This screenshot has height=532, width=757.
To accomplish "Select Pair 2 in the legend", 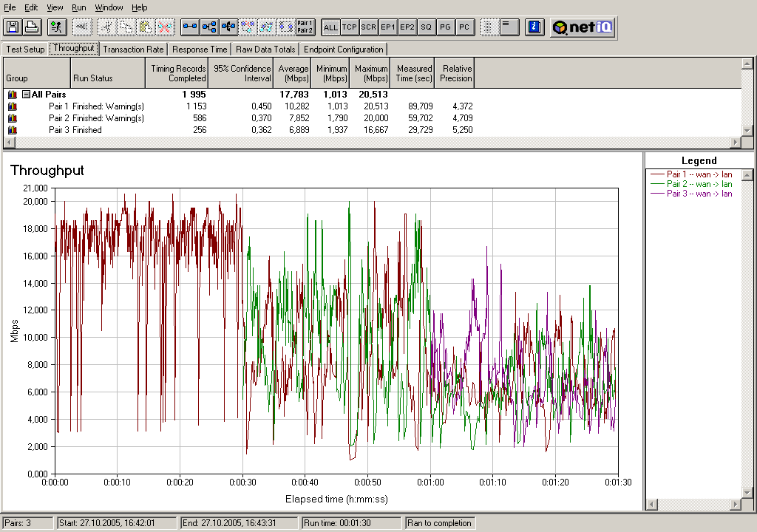I will click(699, 184).
